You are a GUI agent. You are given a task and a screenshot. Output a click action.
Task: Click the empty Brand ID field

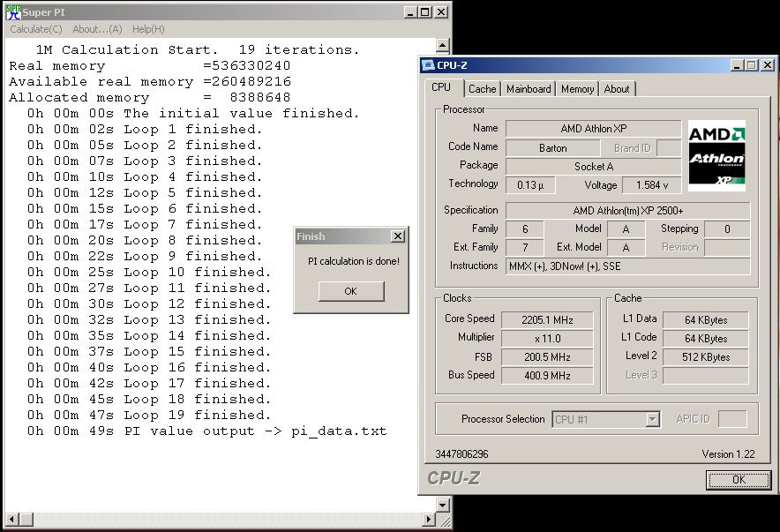[669, 148]
